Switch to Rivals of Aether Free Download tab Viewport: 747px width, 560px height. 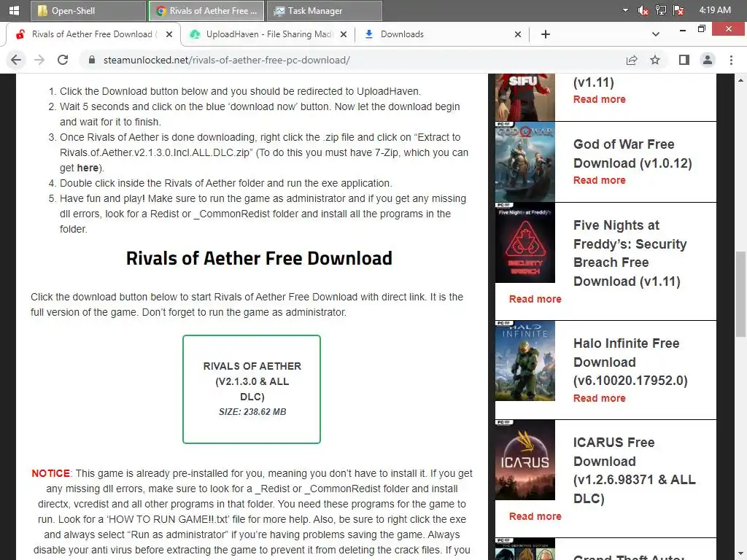91,34
